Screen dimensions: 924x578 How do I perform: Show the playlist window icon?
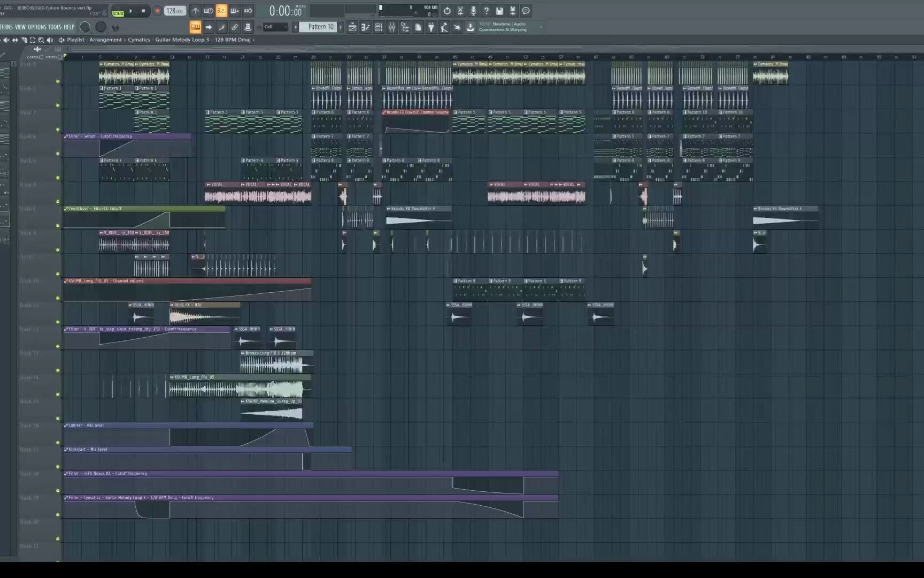click(x=352, y=27)
